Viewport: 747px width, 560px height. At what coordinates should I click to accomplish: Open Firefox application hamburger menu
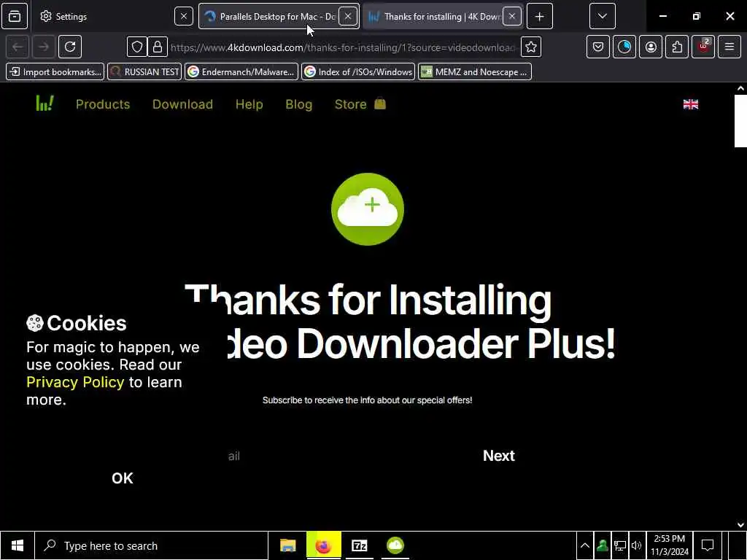pyautogui.click(x=729, y=47)
